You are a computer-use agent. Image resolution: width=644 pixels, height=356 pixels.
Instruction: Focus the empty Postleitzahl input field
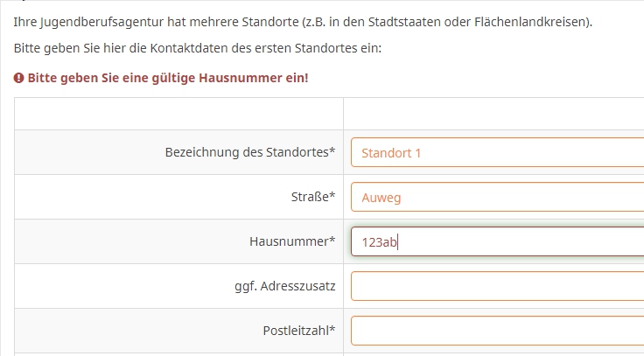[x=499, y=331]
